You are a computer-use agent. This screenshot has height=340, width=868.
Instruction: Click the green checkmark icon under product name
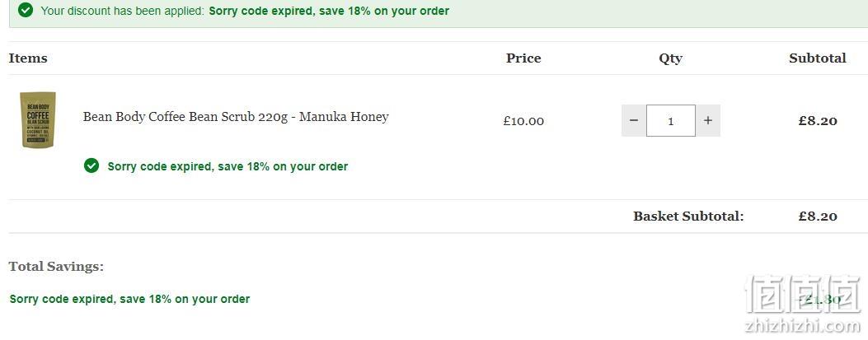(x=91, y=165)
